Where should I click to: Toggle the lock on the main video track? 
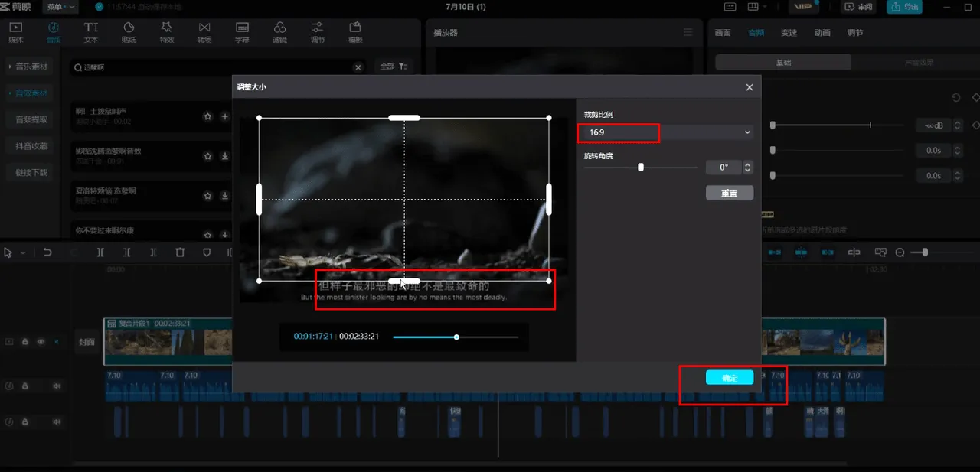(x=24, y=342)
